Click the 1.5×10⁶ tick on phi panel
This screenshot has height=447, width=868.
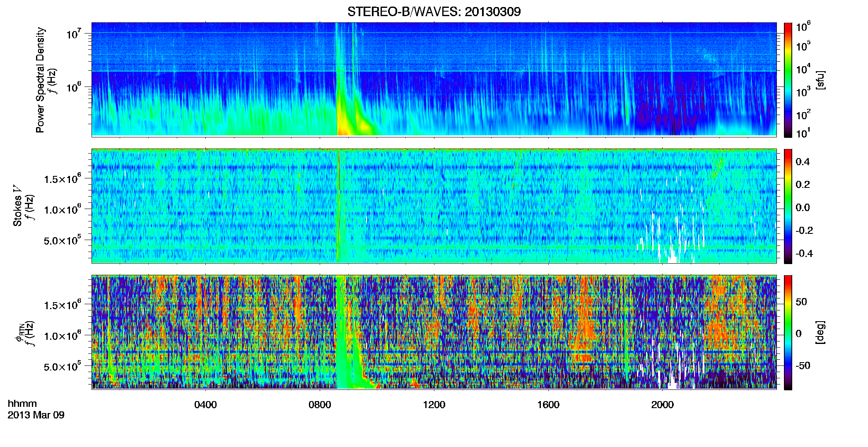(x=63, y=305)
